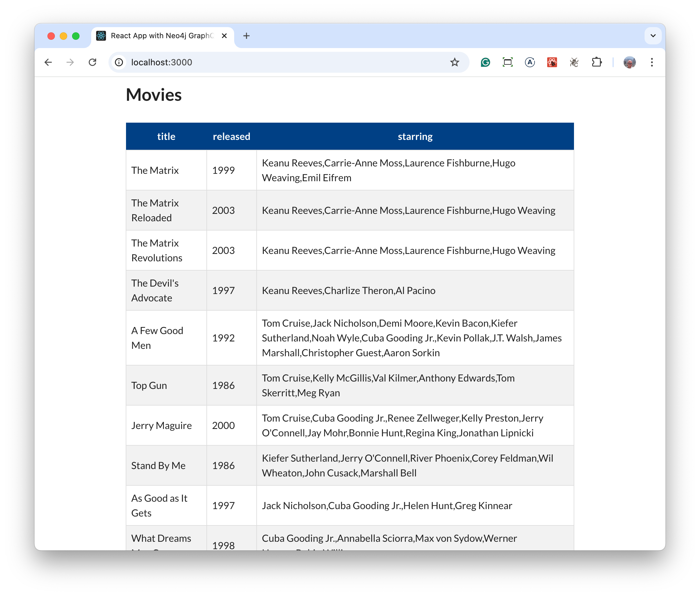700x596 pixels.
Task: Click the cast cell listing Jonathan Lipnicki
Action: [415, 425]
